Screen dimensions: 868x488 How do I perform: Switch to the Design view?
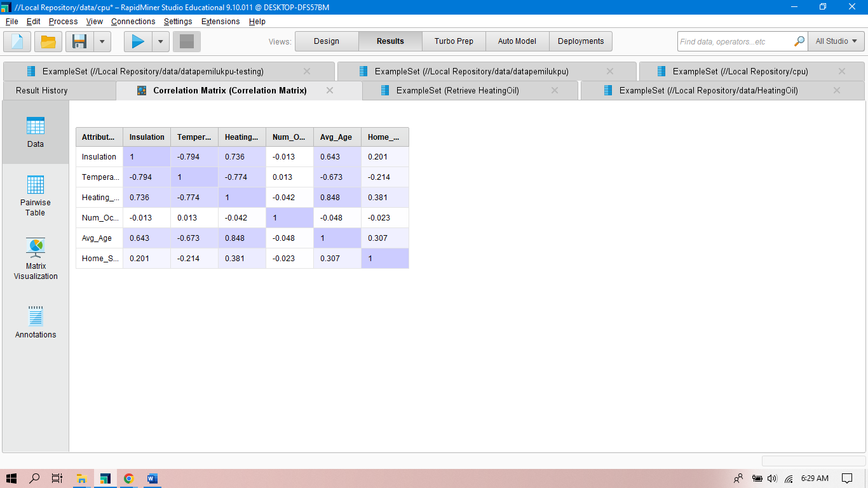tap(326, 41)
